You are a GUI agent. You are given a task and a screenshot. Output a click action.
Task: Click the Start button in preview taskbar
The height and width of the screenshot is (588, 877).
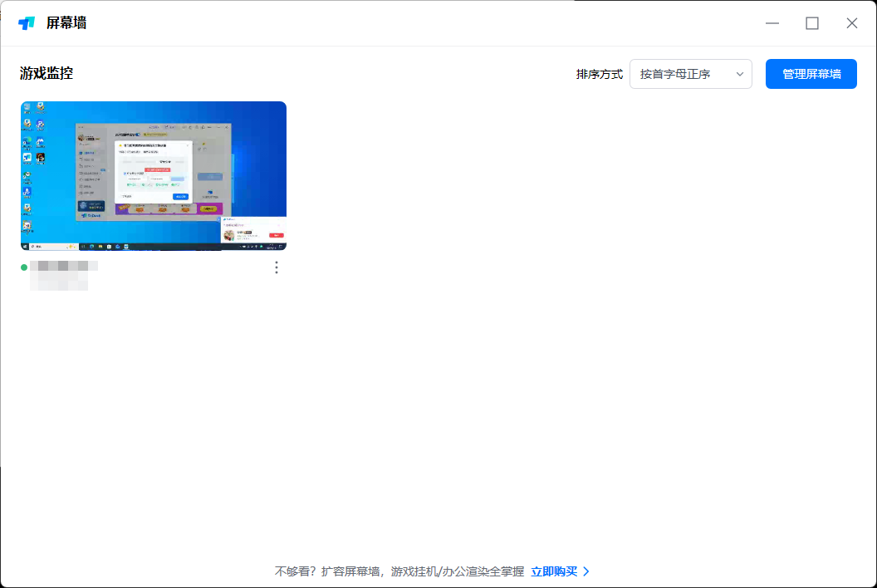[25, 247]
